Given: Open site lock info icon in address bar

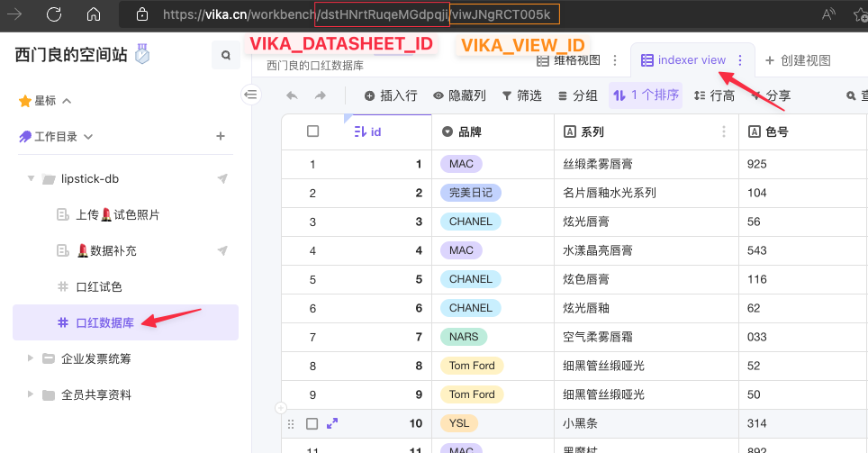Looking at the screenshot, I should click(x=142, y=14).
